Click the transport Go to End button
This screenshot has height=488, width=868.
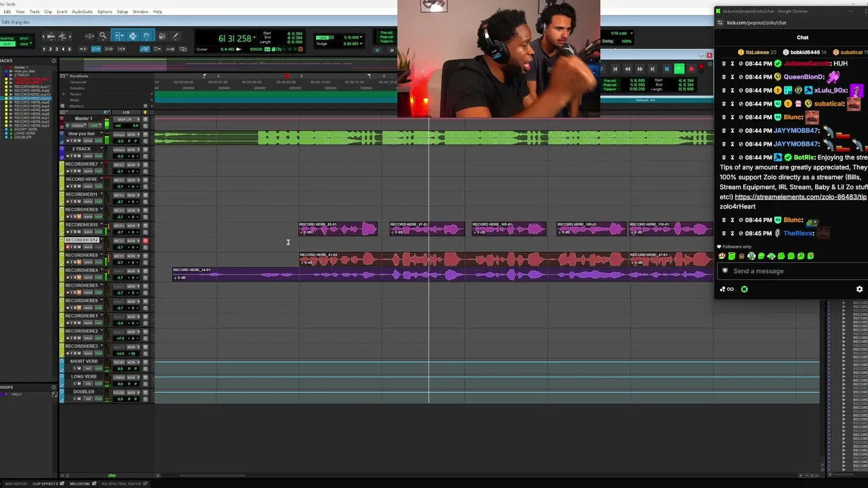pos(652,69)
